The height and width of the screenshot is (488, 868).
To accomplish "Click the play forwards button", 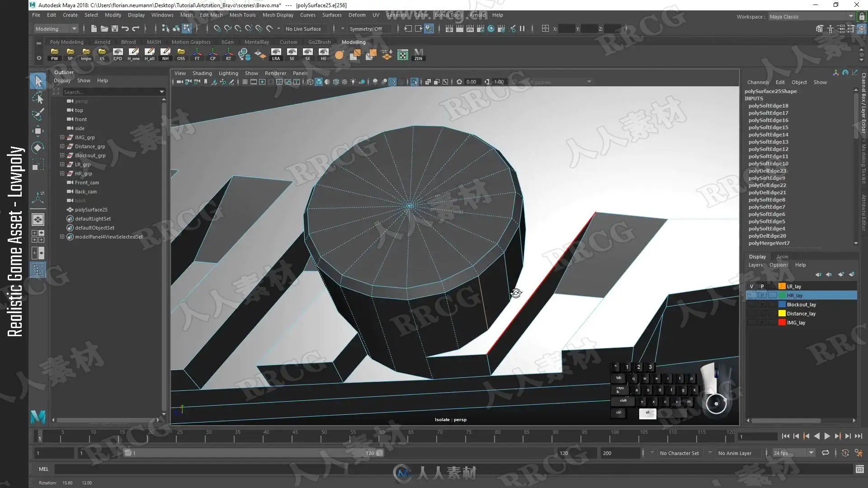I will pos(827,436).
